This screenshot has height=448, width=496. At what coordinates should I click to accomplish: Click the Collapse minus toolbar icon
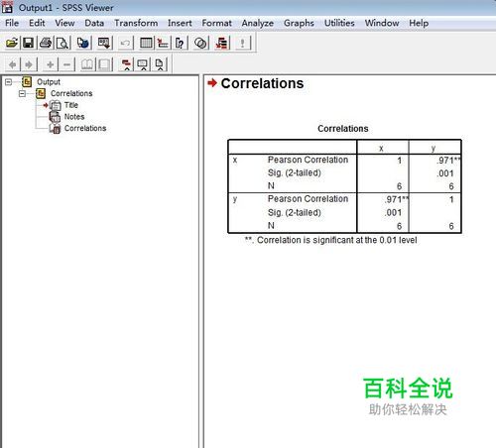(x=66, y=64)
